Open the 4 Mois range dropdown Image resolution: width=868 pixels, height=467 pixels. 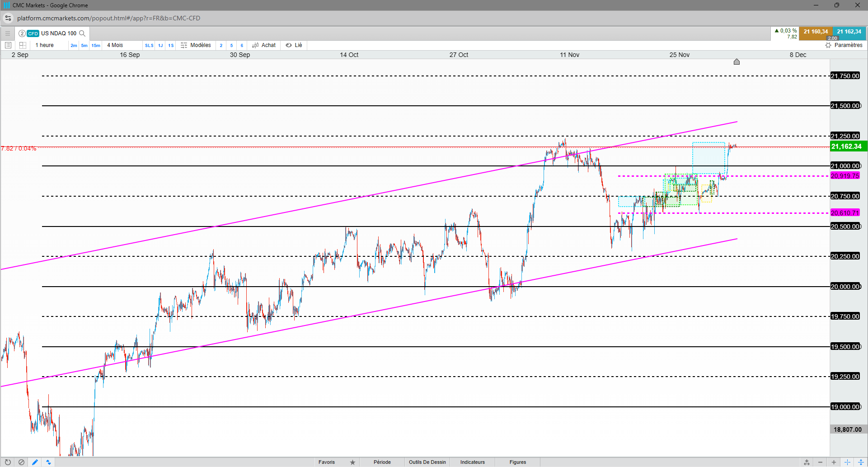(x=115, y=45)
